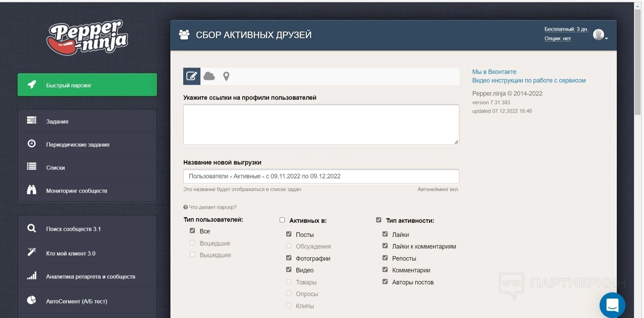
Task: Click the Название новой выгрузки input field
Action: [321, 176]
